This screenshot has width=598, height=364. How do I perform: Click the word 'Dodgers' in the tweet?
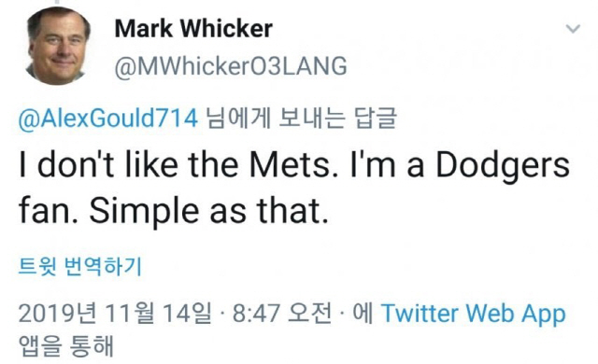pyautogui.click(x=503, y=167)
